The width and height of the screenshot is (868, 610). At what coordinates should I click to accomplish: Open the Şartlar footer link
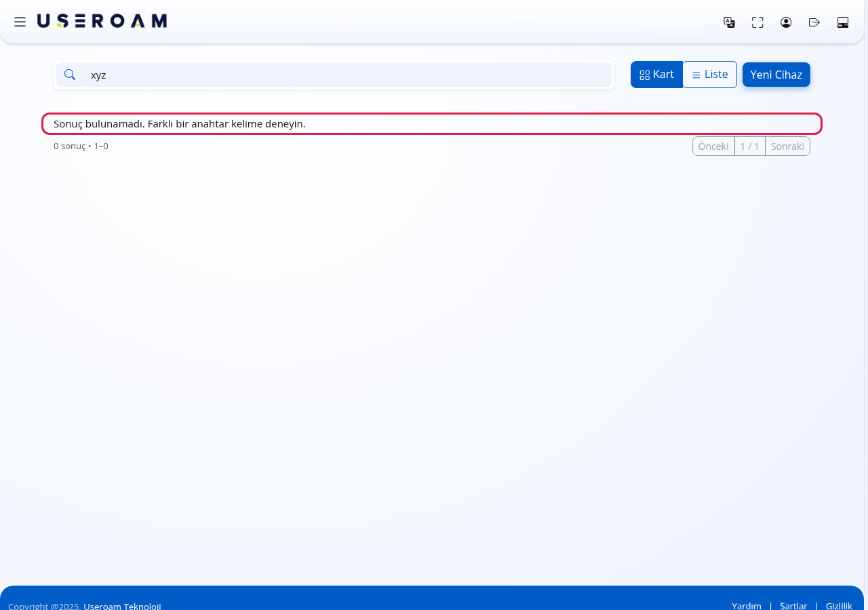point(793,606)
